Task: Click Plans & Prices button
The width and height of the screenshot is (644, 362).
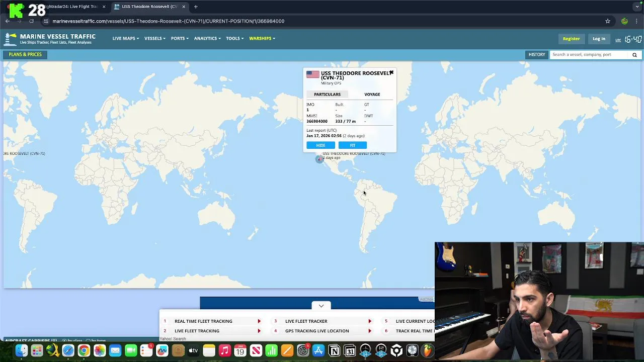Action: click(25, 55)
